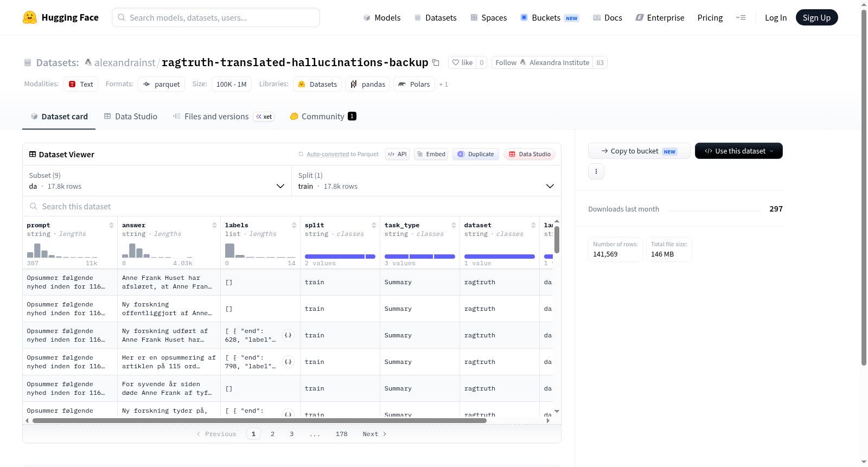Sort the answer column
Viewport: 868px width, 467px height.
pyautogui.click(x=214, y=225)
